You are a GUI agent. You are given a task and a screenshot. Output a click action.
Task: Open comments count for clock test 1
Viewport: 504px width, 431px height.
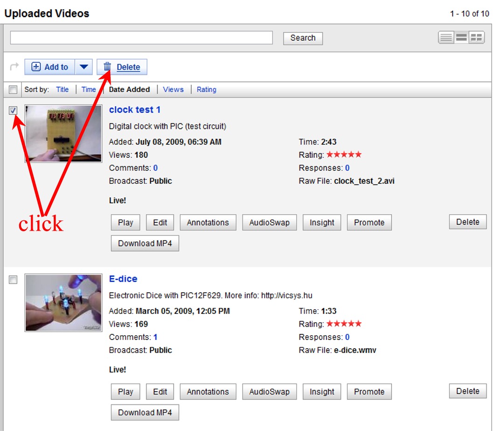(155, 168)
